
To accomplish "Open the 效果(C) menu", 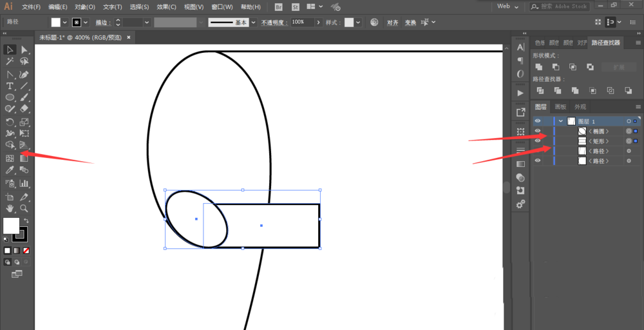I will point(166,7).
